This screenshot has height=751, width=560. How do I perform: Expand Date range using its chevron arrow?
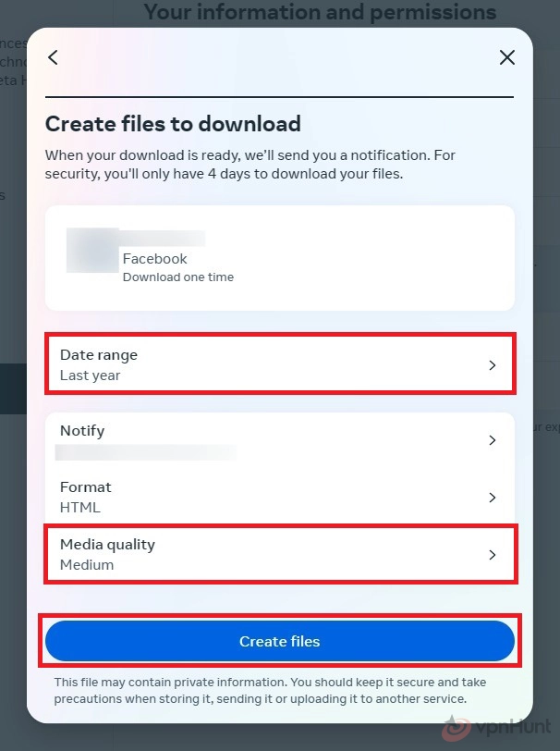pyautogui.click(x=492, y=365)
